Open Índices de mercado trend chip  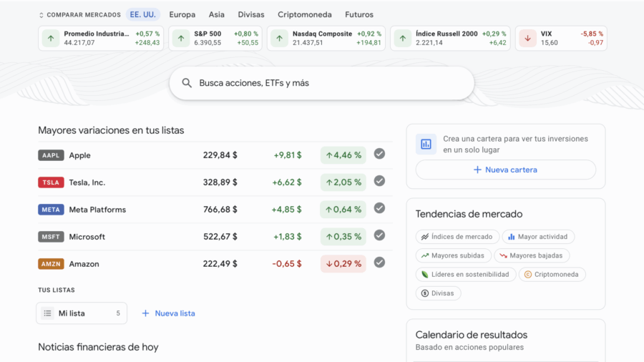point(457,236)
